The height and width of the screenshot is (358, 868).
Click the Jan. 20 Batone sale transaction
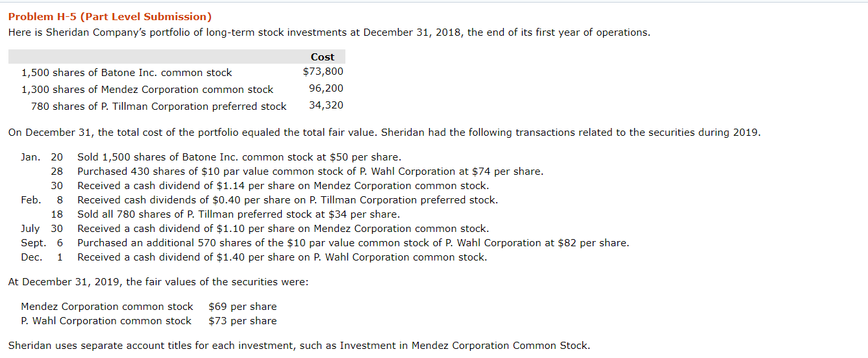pos(239,157)
